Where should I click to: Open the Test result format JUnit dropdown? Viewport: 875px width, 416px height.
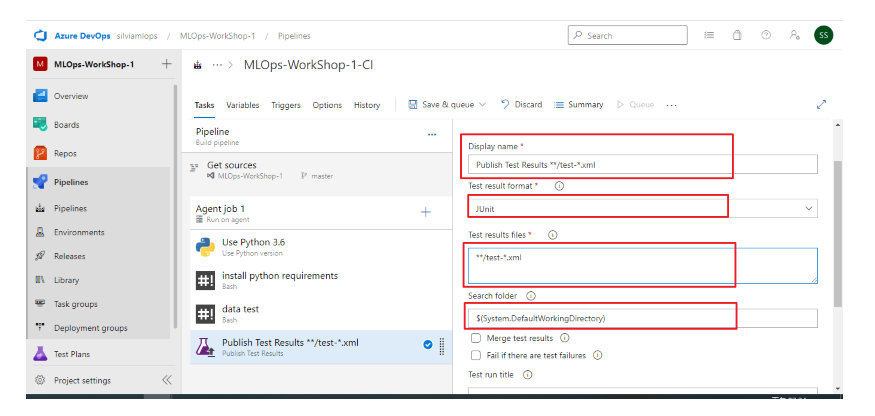pos(643,208)
